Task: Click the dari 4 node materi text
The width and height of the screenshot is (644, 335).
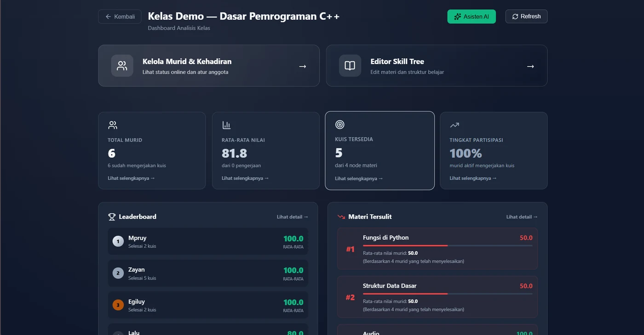Action: [356, 165]
